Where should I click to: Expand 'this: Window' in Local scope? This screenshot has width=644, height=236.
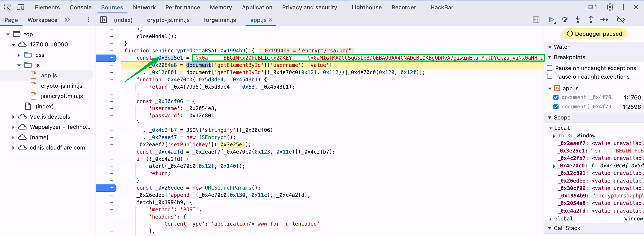tap(554, 136)
